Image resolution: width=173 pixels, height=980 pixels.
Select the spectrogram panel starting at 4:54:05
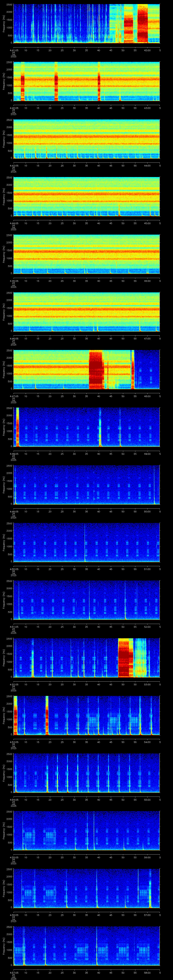86,773
